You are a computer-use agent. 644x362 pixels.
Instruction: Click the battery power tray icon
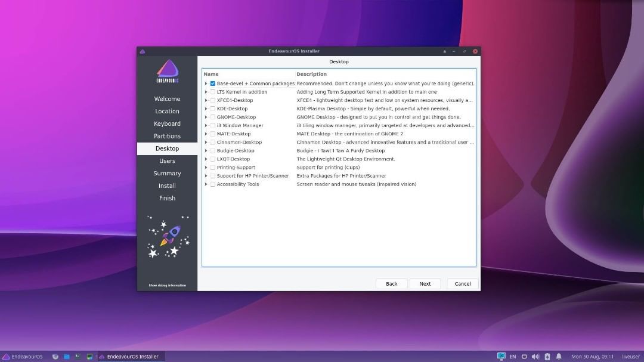click(x=547, y=357)
